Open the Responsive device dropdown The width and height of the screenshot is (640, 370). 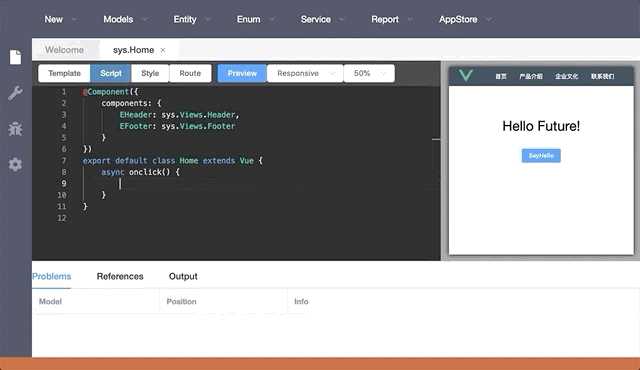coord(305,73)
